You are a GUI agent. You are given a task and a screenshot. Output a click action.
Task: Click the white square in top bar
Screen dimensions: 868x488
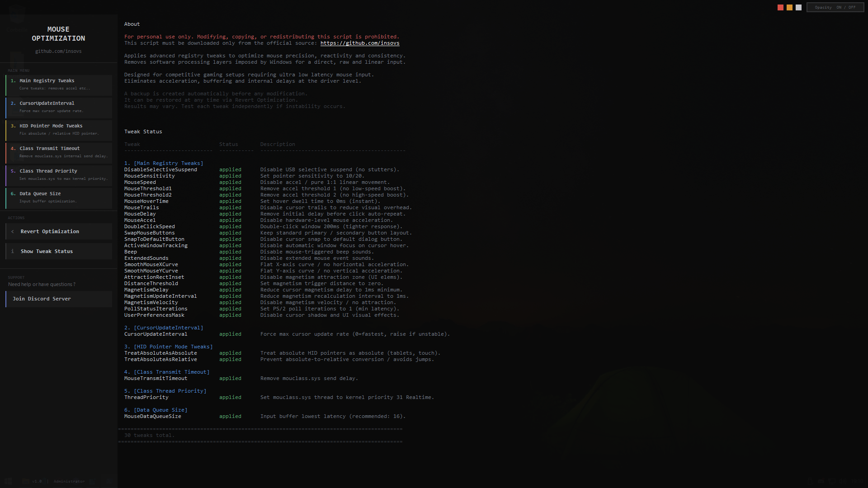[798, 7]
